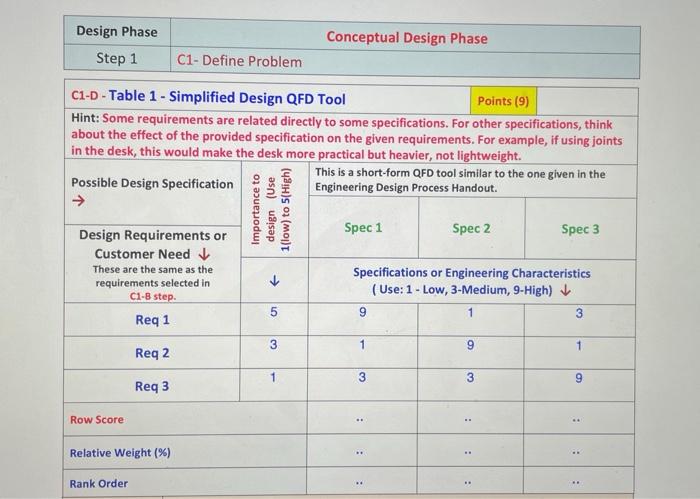This screenshot has height=499, width=700.
Task: Click the 'Relative Weight (%)' label
Action: [x=120, y=453]
